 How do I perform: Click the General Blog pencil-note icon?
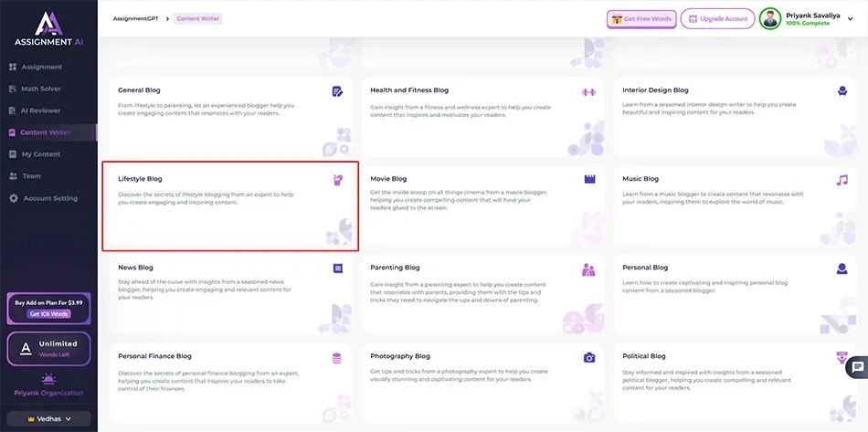[x=337, y=91]
